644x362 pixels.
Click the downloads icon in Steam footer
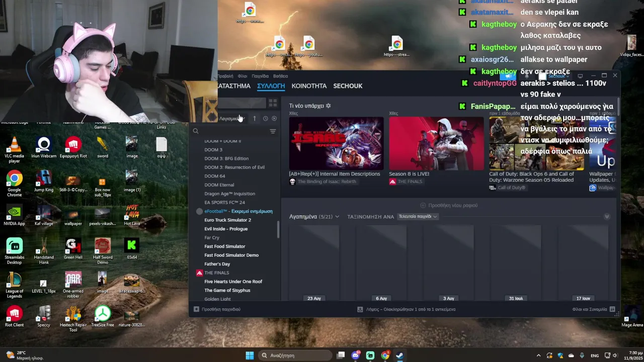click(x=360, y=309)
